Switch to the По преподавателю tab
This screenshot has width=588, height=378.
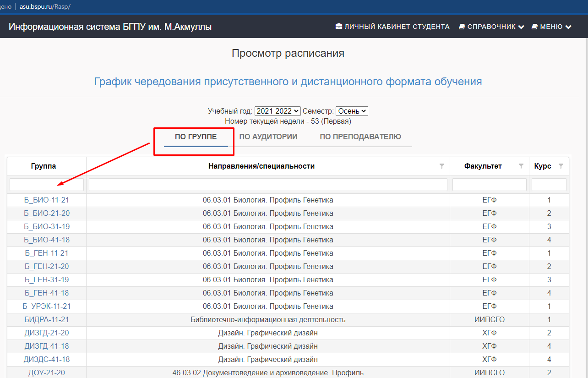(360, 137)
